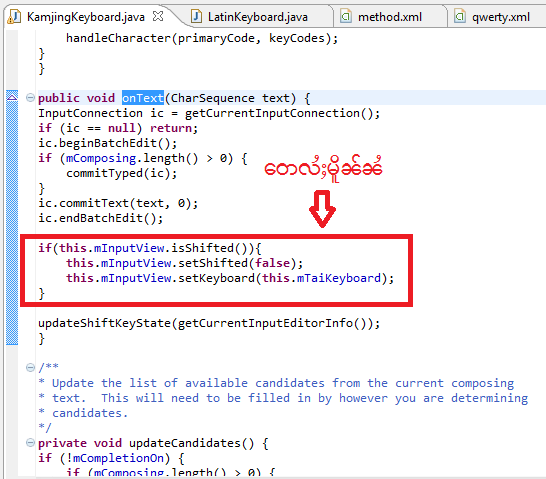Click the Java file icon on LatinKeyboard.java tab
This screenshot has height=479, width=546.
tap(196, 16)
